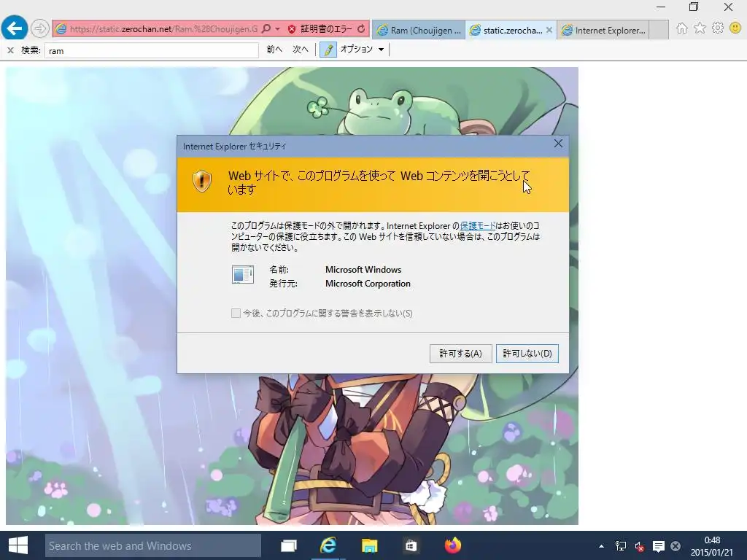Close the static.zerocha... tab
This screenshot has width=747, height=560.
click(x=549, y=30)
